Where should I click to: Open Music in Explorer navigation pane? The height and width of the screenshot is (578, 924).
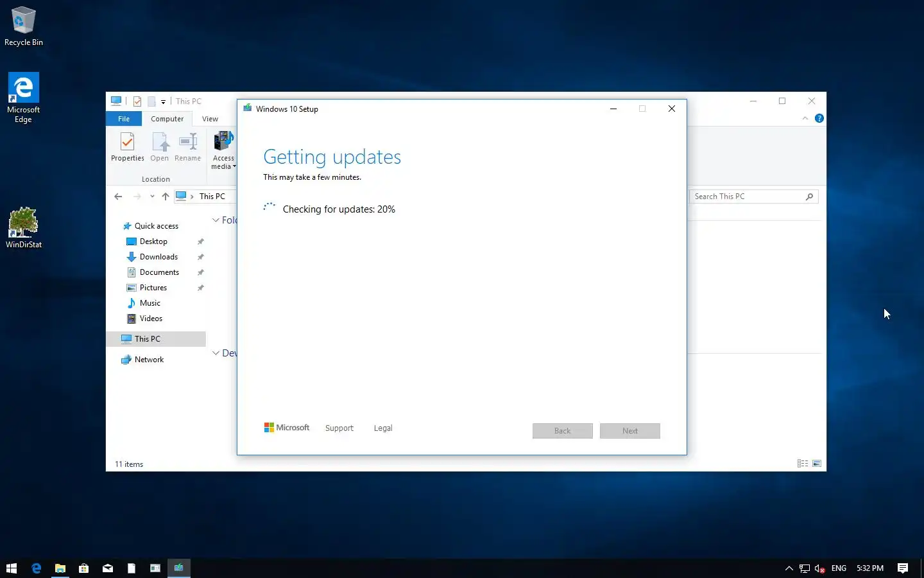click(150, 303)
